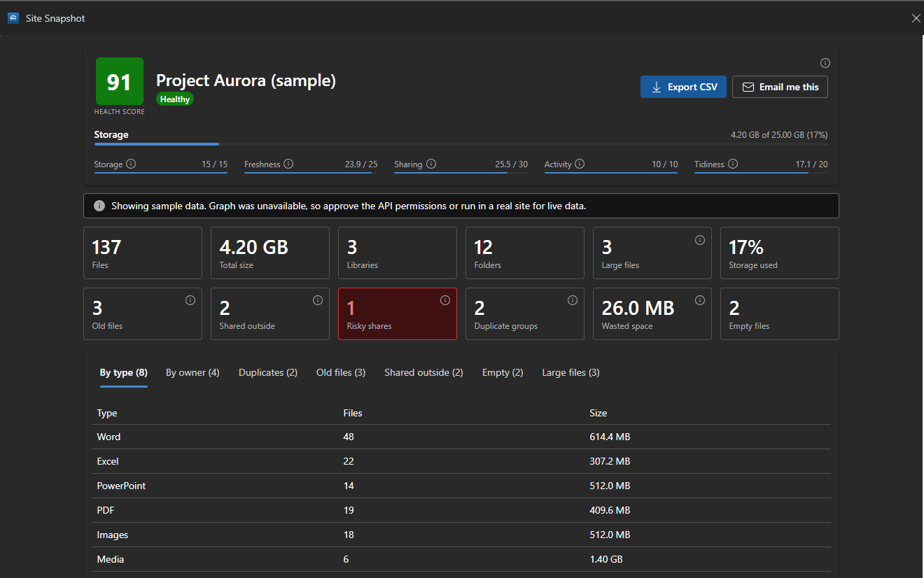The width and height of the screenshot is (924, 578).
Task: Open the info icon on the Large files card
Action: coord(700,240)
